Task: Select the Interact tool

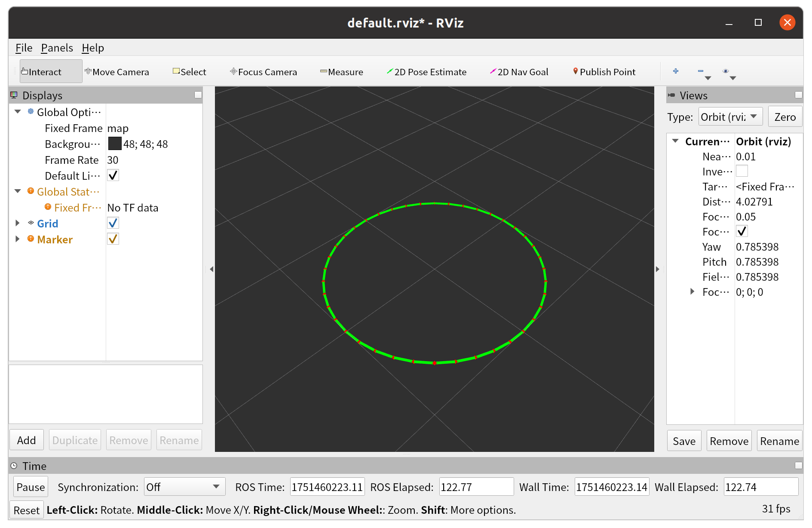Action: point(42,72)
